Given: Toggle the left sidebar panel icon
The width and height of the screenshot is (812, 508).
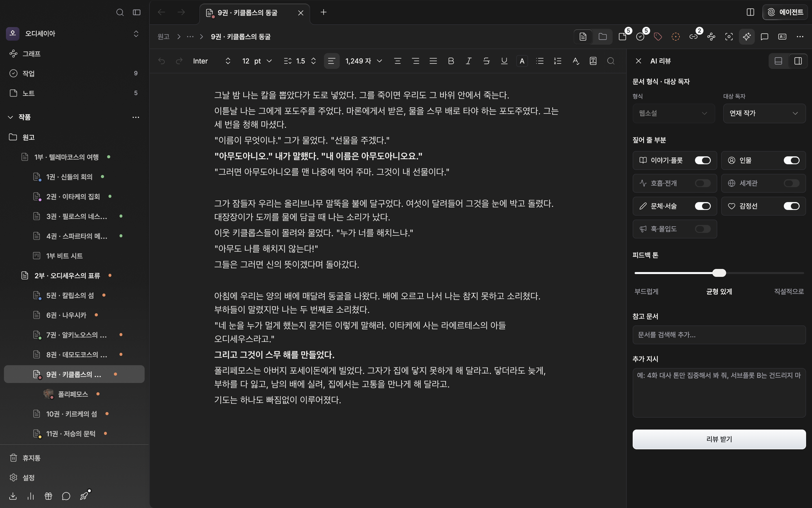Looking at the screenshot, I should tap(136, 12).
